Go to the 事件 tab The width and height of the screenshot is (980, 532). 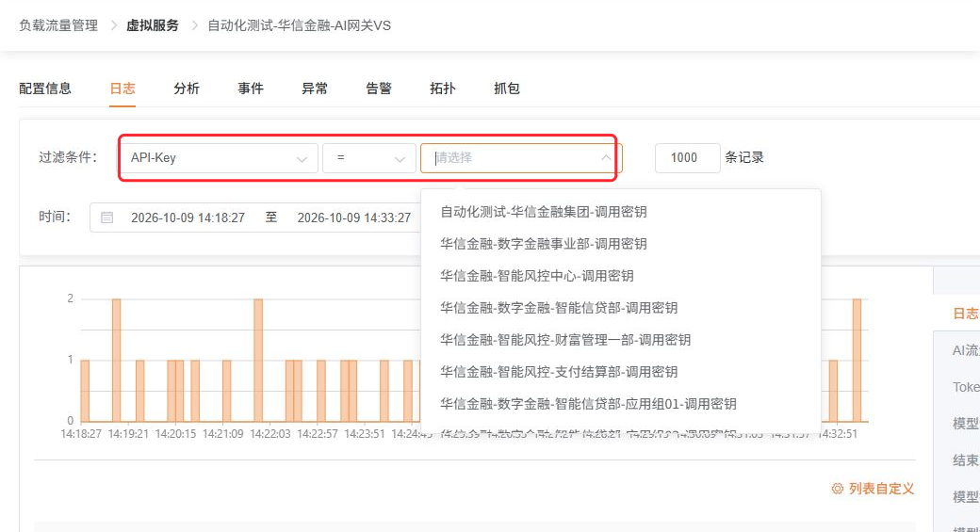tap(251, 89)
